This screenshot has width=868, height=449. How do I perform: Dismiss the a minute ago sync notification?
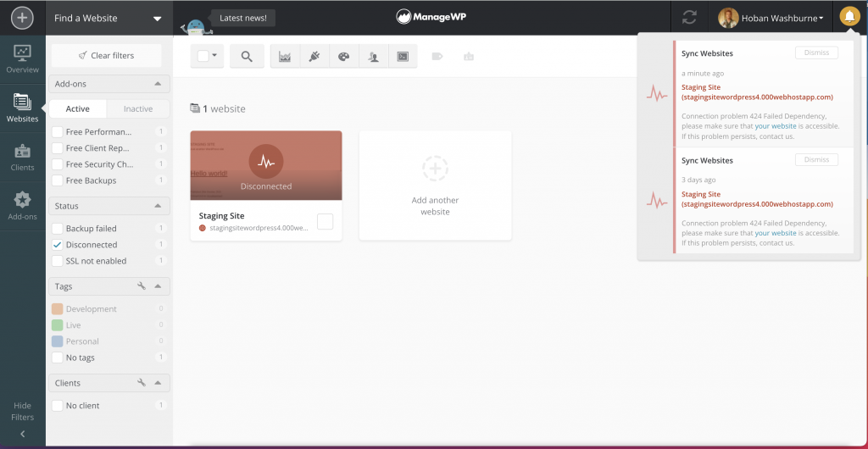[816, 53]
